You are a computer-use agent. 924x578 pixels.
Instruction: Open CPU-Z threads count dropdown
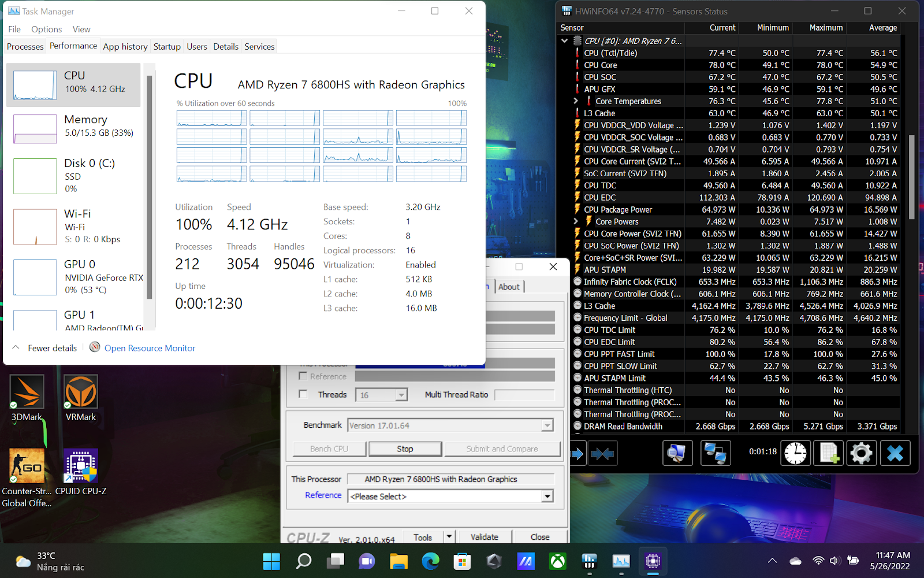(x=401, y=395)
